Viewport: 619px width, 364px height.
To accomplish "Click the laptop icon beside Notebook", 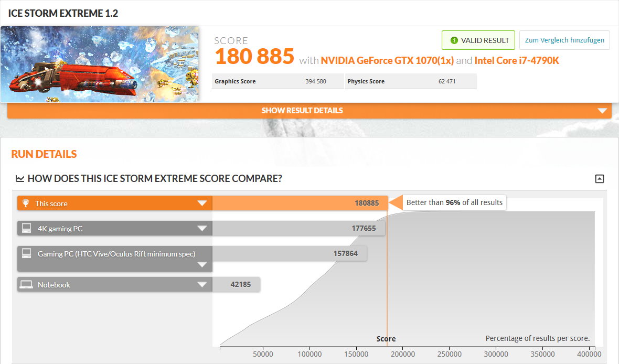I will tap(26, 285).
